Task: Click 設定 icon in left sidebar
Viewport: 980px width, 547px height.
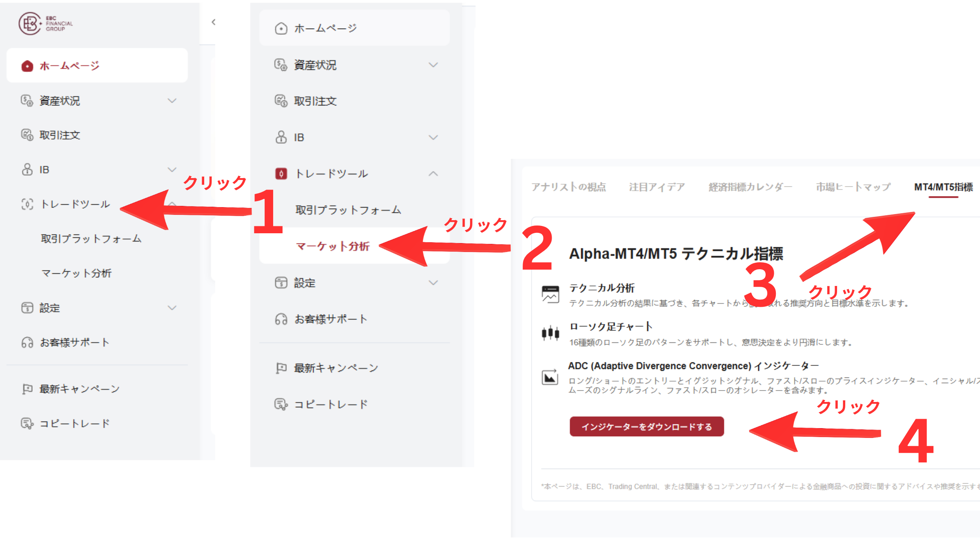Action: point(27,308)
